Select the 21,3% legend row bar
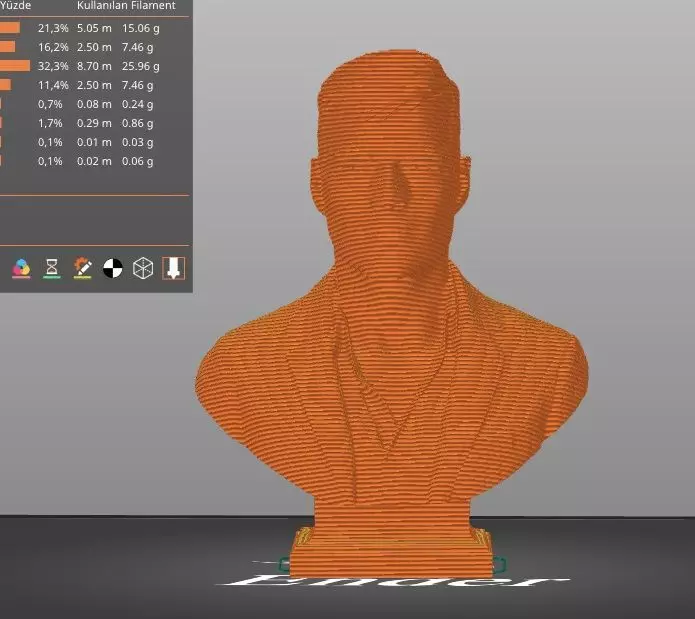 point(10,28)
